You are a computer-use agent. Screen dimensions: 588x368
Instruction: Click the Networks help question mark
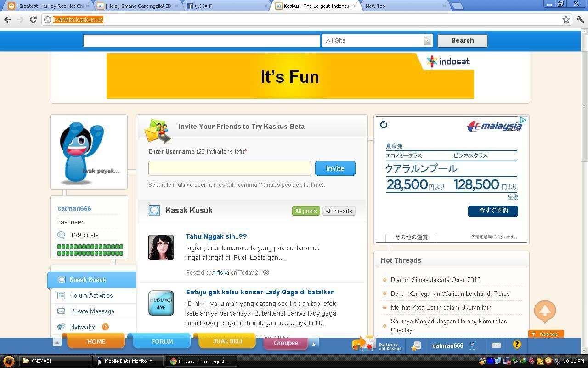point(105,327)
